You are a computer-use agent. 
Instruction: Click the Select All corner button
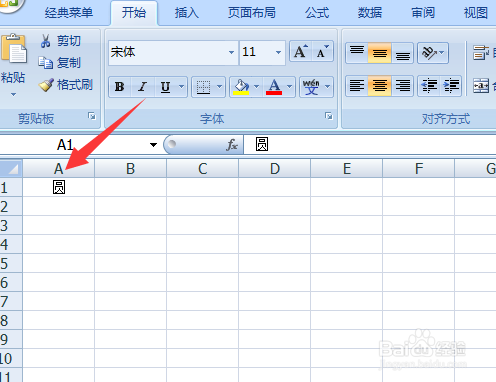click(11, 168)
